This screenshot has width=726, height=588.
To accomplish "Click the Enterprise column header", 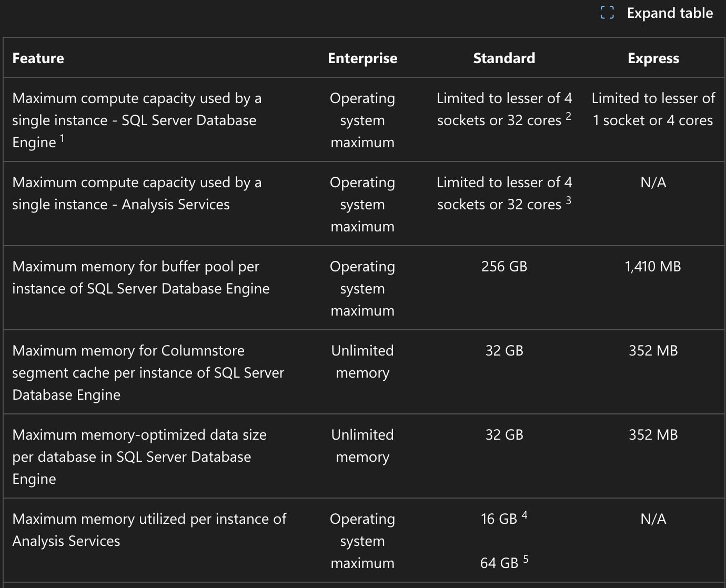I will [x=362, y=58].
